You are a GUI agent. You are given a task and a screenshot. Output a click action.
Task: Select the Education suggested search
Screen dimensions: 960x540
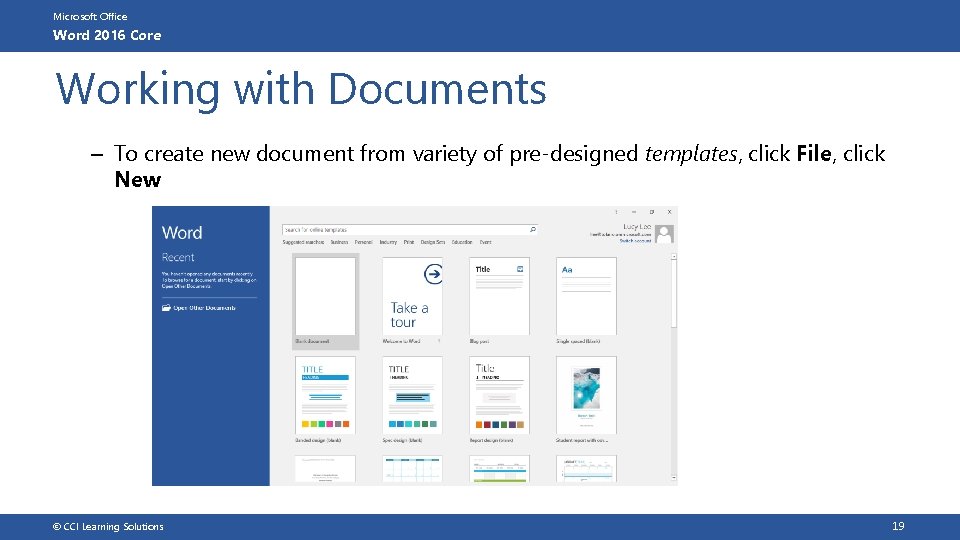[x=462, y=242]
